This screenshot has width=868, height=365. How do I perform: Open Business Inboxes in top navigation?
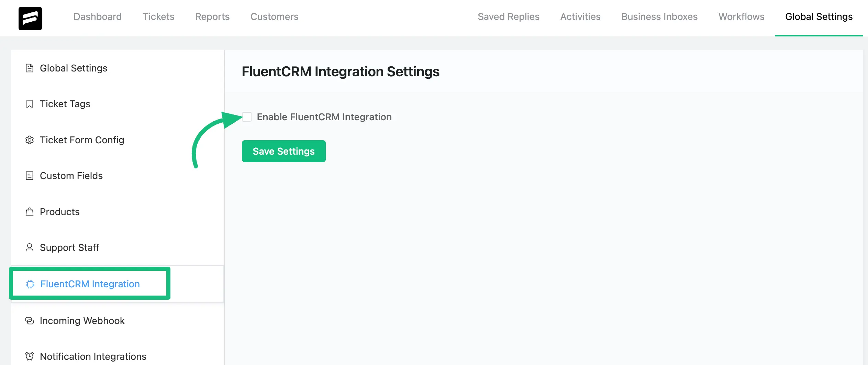coord(659,16)
